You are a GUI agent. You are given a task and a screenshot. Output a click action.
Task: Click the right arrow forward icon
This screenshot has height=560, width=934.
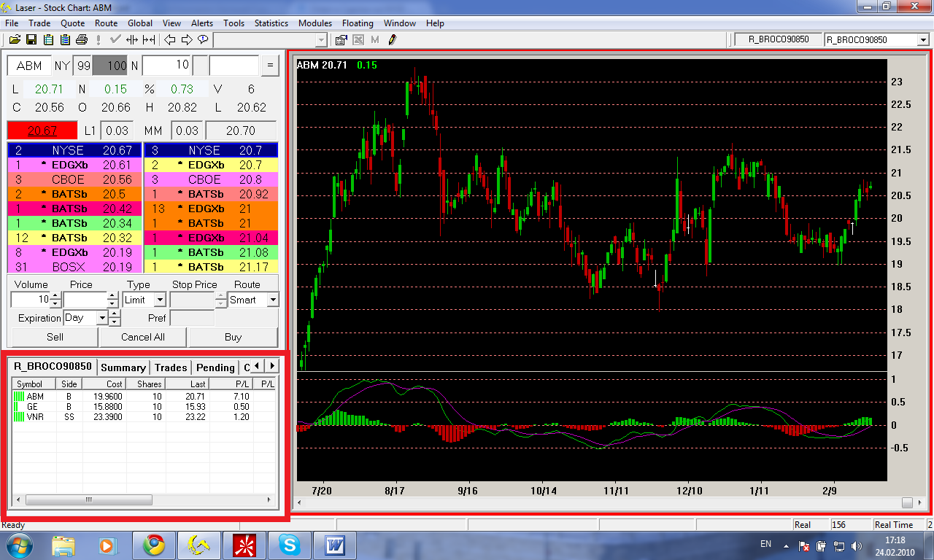(187, 39)
